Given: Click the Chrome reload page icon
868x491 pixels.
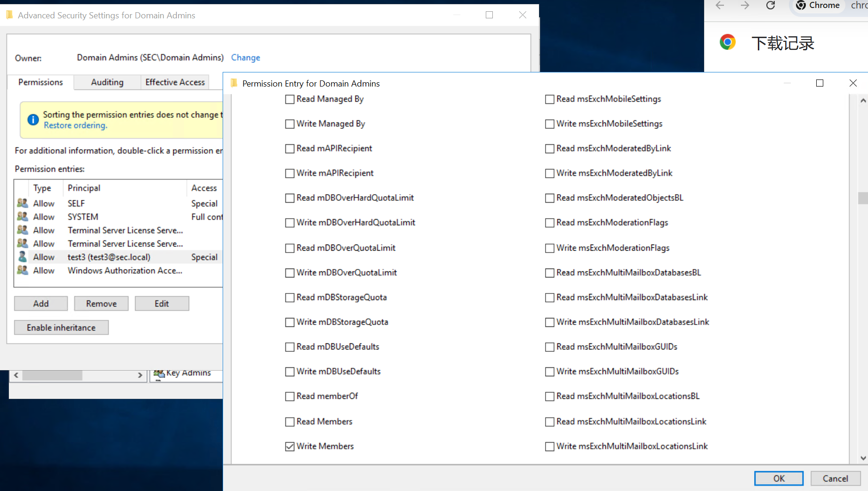Looking at the screenshot, I should [x=771, y=6].
